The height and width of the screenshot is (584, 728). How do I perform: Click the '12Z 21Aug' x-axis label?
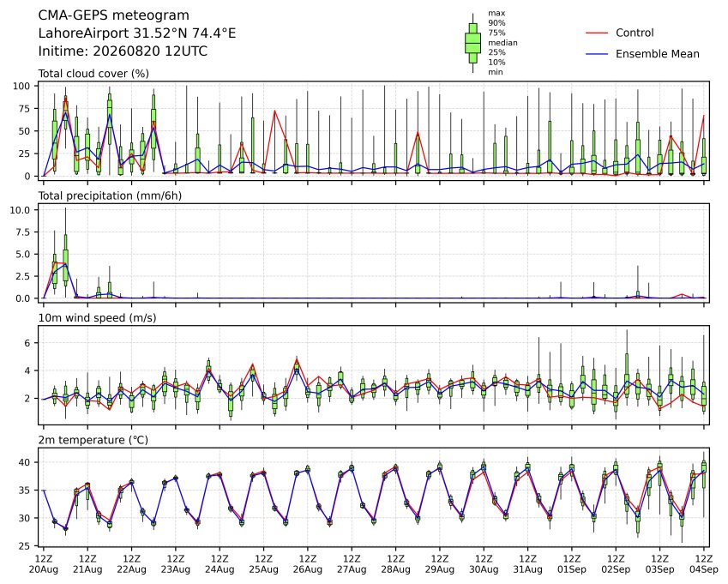tap(87, 564)
